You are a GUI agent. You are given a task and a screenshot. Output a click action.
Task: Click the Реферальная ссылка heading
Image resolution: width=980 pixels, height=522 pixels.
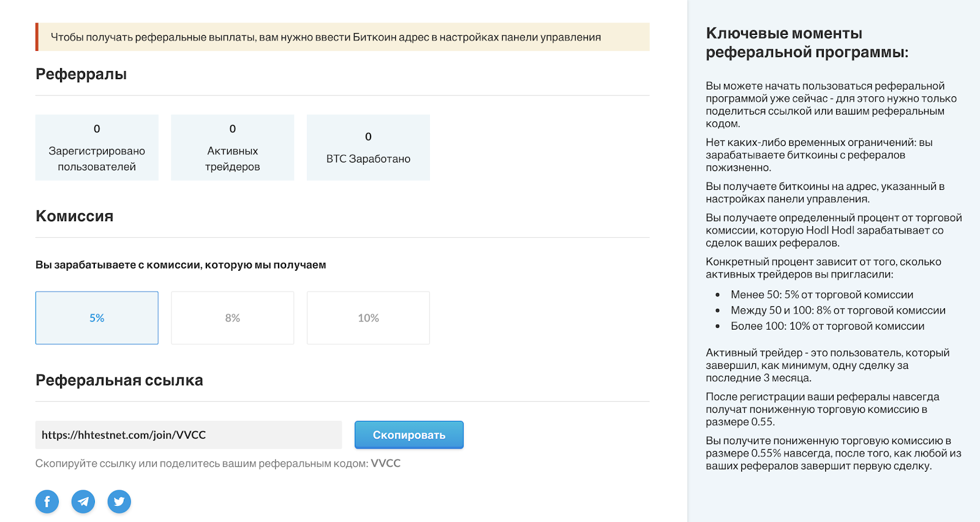coord(119,380)
